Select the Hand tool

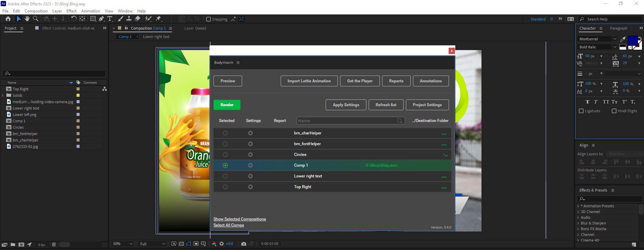tap(27, 19)
